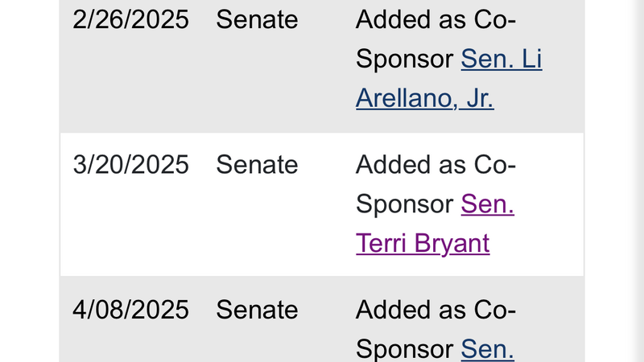Image resolution: width=644 pixels, height=362 pixels.
Task: Click the word Sponsor in the 4/08/2025 row
Action: (404, 349)
